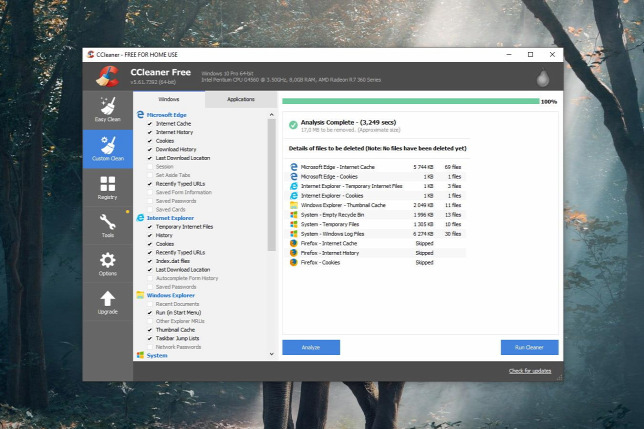Screen dimensions: 644x429
Task: Enable the Edge Session checkbox
Action: (150, 167)
